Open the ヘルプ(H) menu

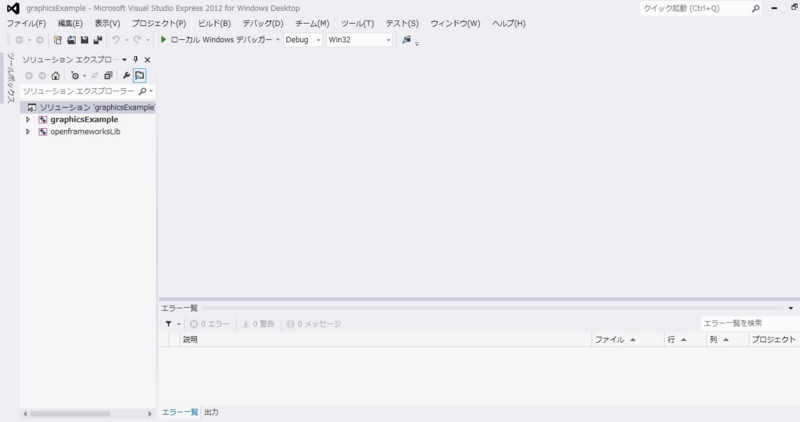[x=509, y=23]
